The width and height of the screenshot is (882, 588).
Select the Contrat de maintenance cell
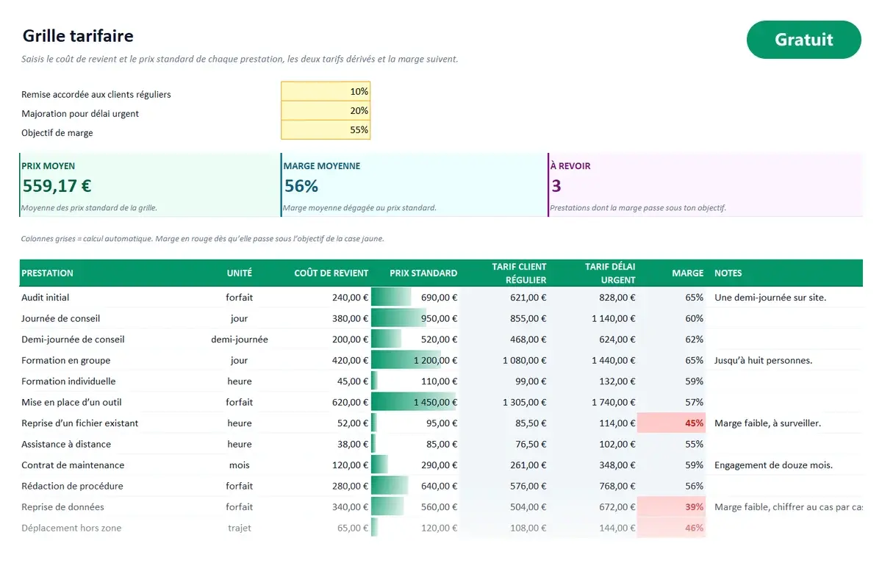[73, 465]
